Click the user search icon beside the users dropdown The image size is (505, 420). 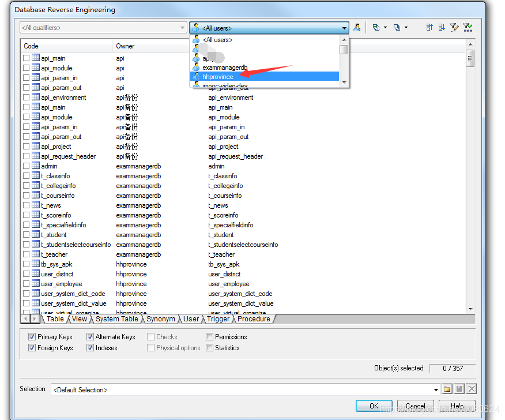click(x=356, y=27)
